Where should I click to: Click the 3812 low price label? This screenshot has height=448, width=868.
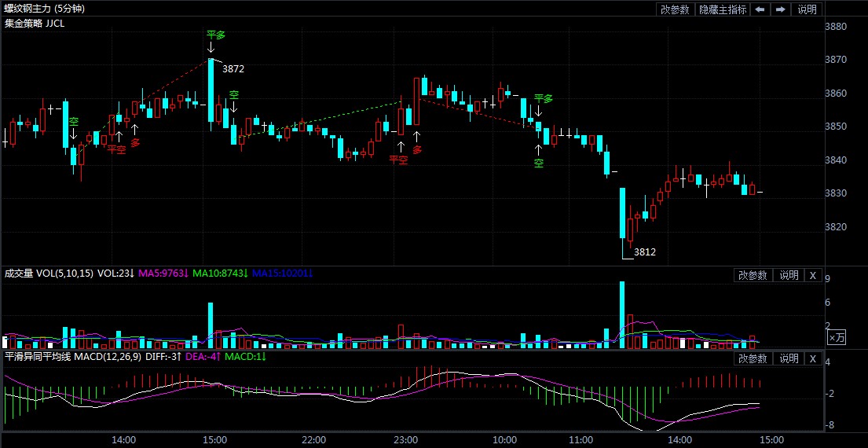tap(645, 252)
